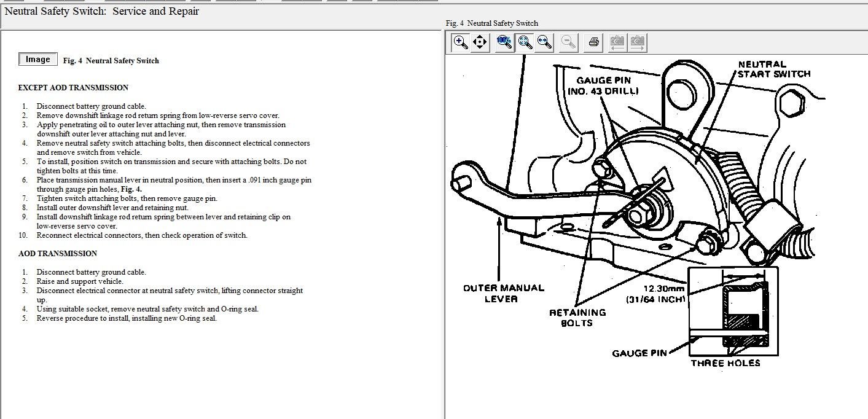Click the figure caption above the image toolbar
Image resolution: width=868 pixels, height=419 pixels.
click(491, 23)
